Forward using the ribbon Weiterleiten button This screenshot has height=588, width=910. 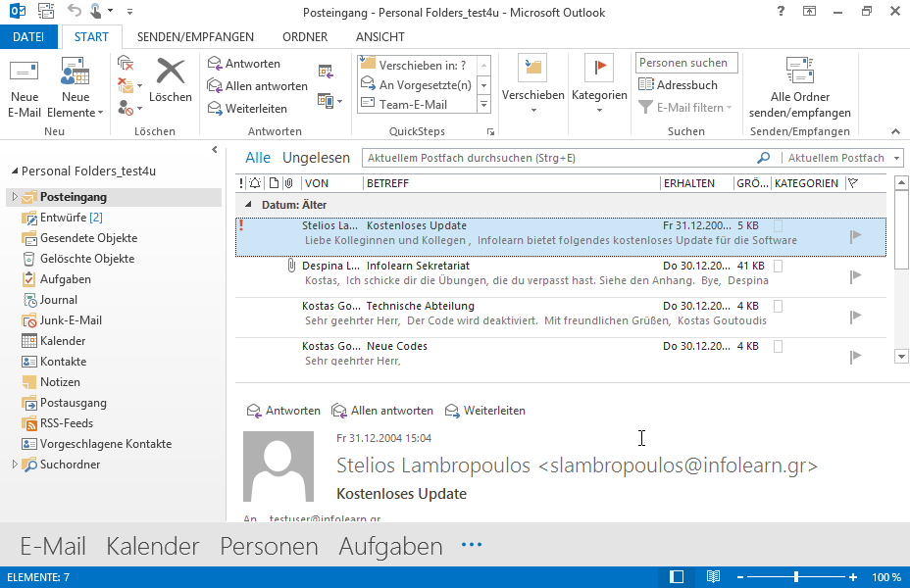247,109
